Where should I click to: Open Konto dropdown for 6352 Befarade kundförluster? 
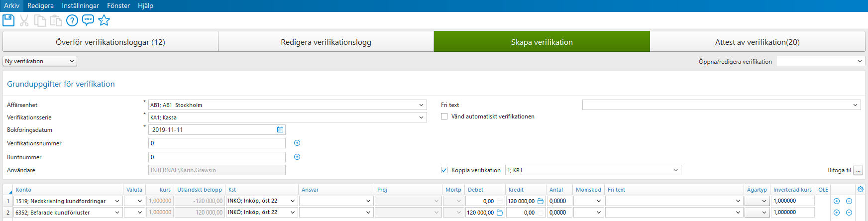pos(117,213)
